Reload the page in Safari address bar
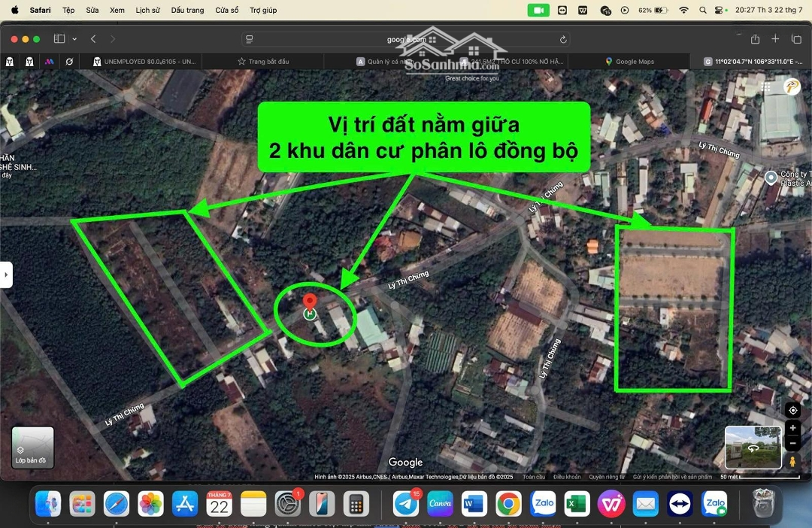 [x=563, y=39]
